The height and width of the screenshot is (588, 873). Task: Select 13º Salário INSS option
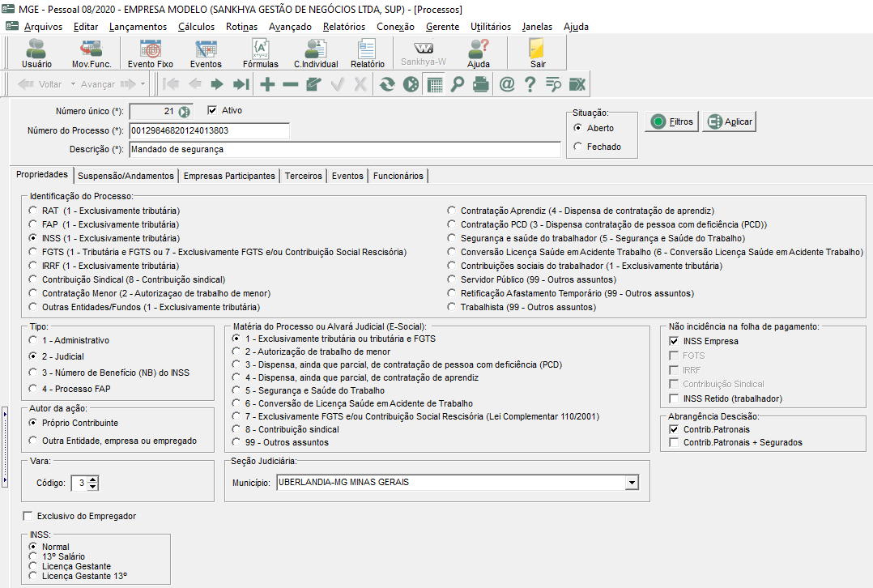click(x=33, y=556)
